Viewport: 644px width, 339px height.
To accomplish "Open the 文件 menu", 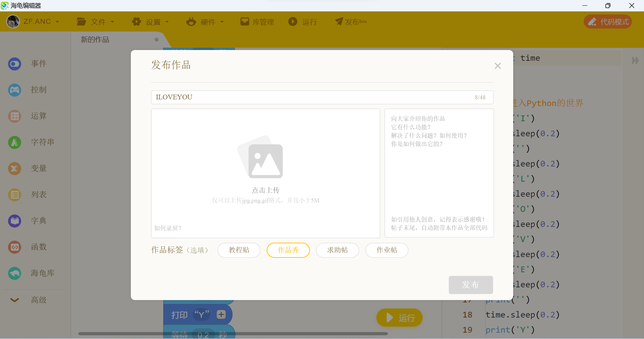I will [96, 22].
